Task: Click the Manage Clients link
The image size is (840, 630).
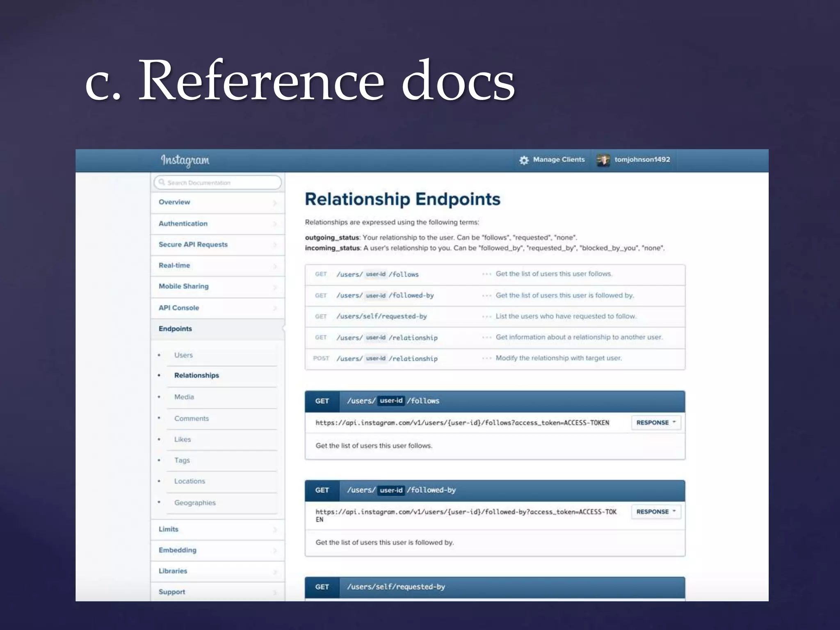Action: (x=559, y=160)
